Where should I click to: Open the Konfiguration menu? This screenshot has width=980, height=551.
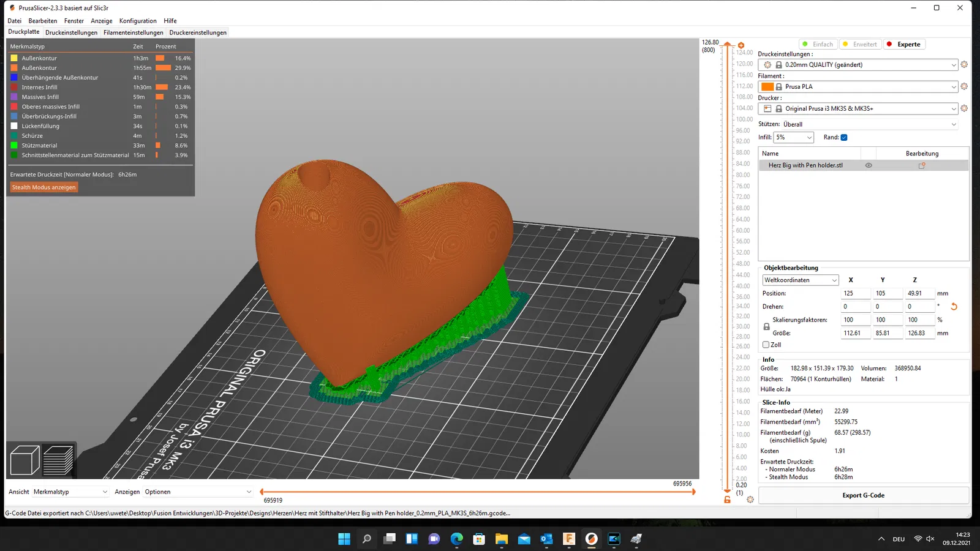138,21
